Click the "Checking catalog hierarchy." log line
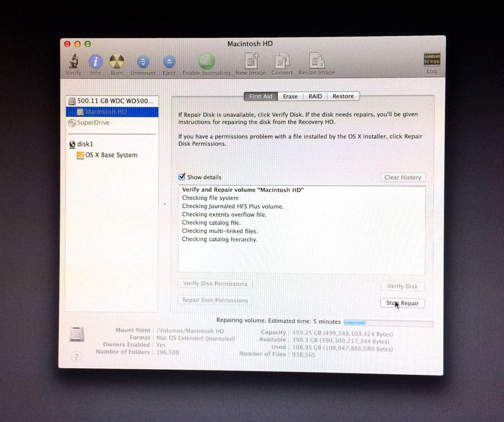This screenshot has width=504, height=422. point(220,239)
